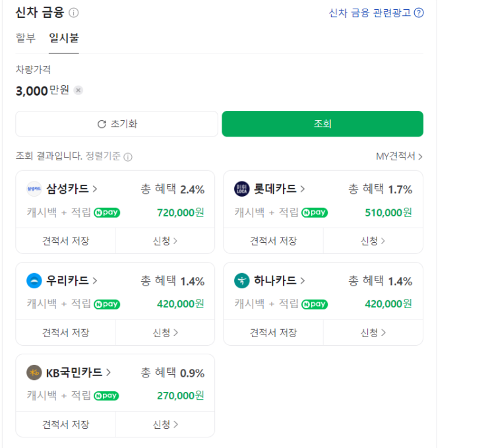Click the info icon next to 신차 금융

[74, 13]
